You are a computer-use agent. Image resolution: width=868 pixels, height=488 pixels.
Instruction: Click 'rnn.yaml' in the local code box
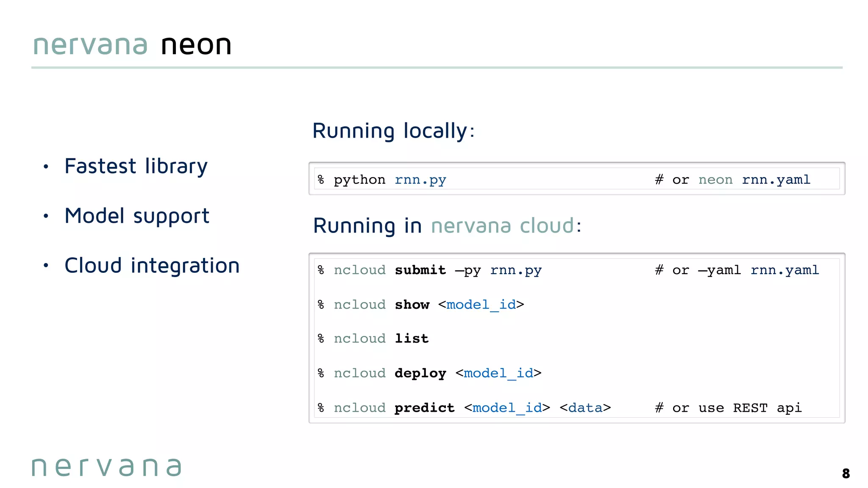point(776,180)
